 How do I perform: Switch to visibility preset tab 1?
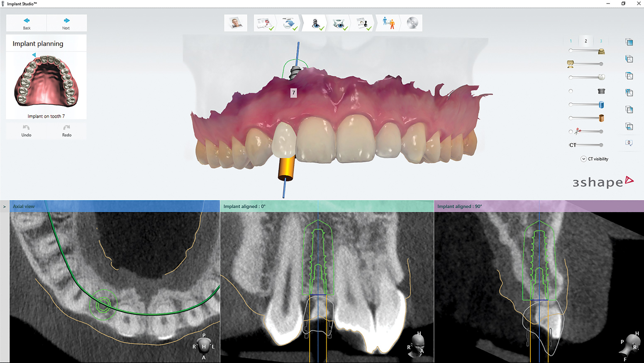571,41
